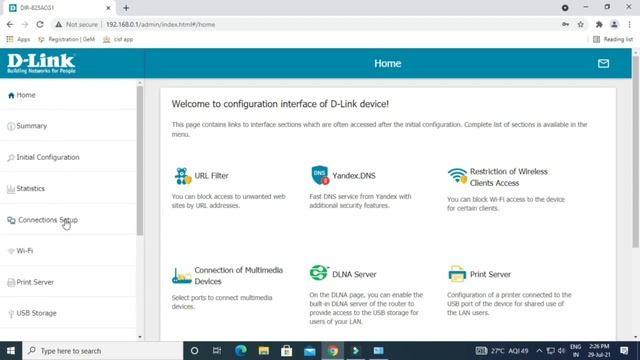Bookmark this page with the star icon
Screen dimensions: 640x360
[580, 24]
